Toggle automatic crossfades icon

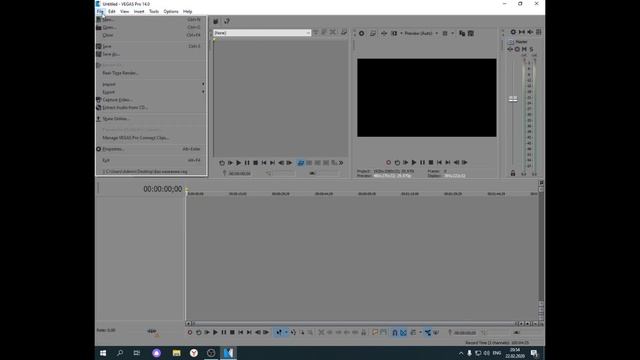[403, 332]
